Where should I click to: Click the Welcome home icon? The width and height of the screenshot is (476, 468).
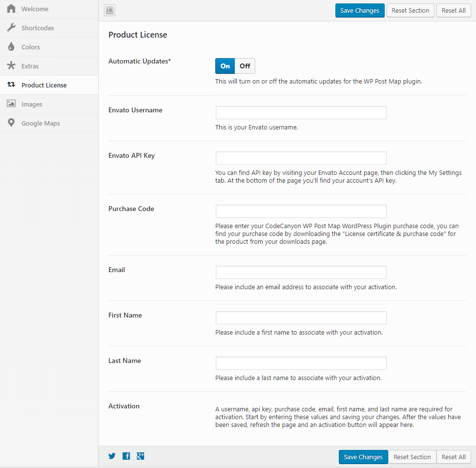coord(11,8)
